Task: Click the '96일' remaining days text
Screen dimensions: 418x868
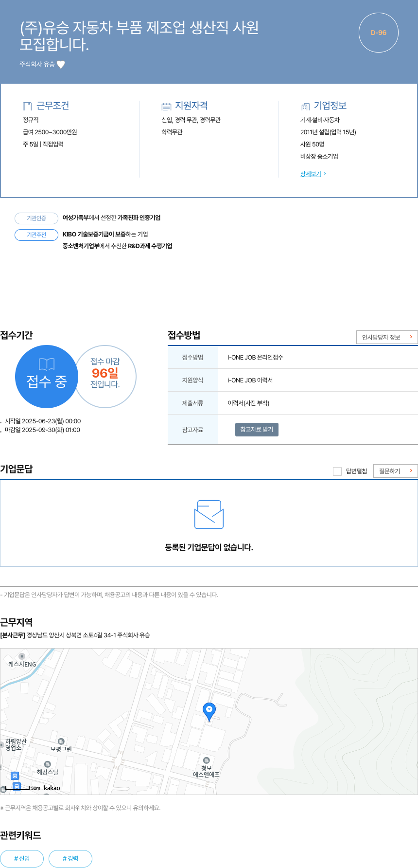Action: pyautogui.click(x=105, y=373)
